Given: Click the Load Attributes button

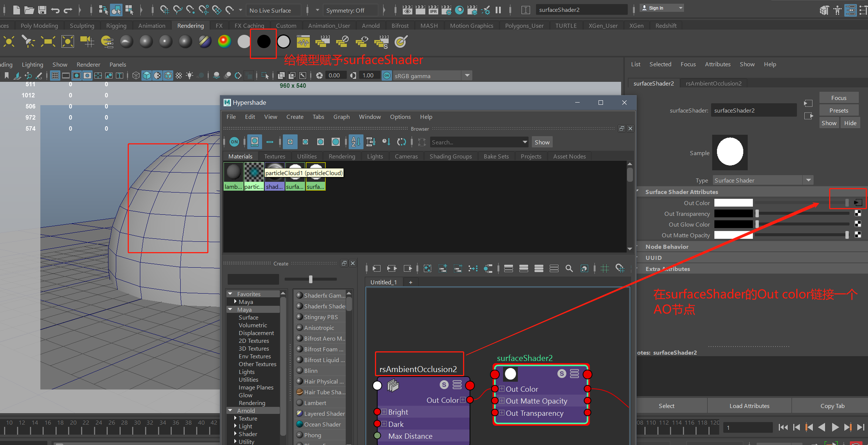Looking at the screenshot, I should 749,406.
